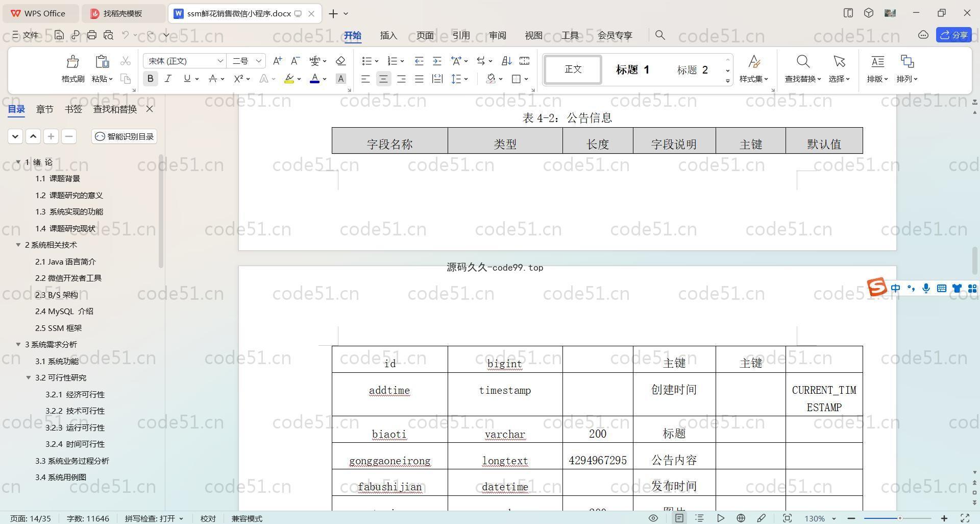Viewport: 980px width, 524px height.
Task: Open new tab with plus button
Action: click(333, 14)
